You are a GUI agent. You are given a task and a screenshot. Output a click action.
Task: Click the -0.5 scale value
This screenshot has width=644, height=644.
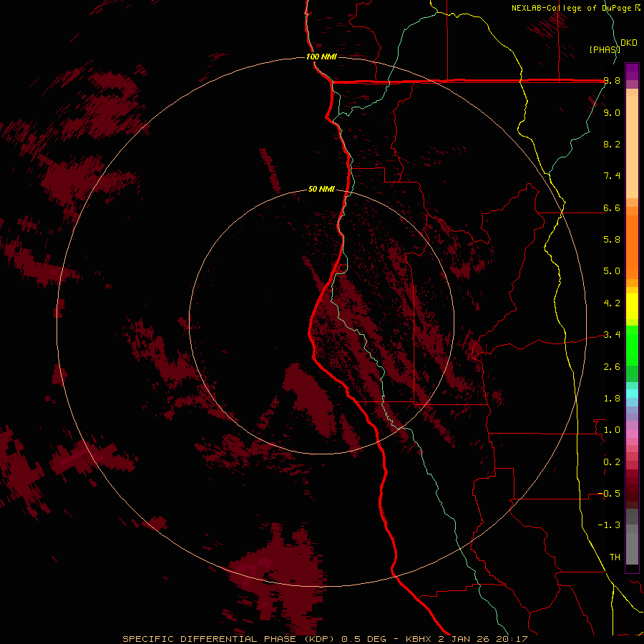pyautogui.click(x=609, y=494)
